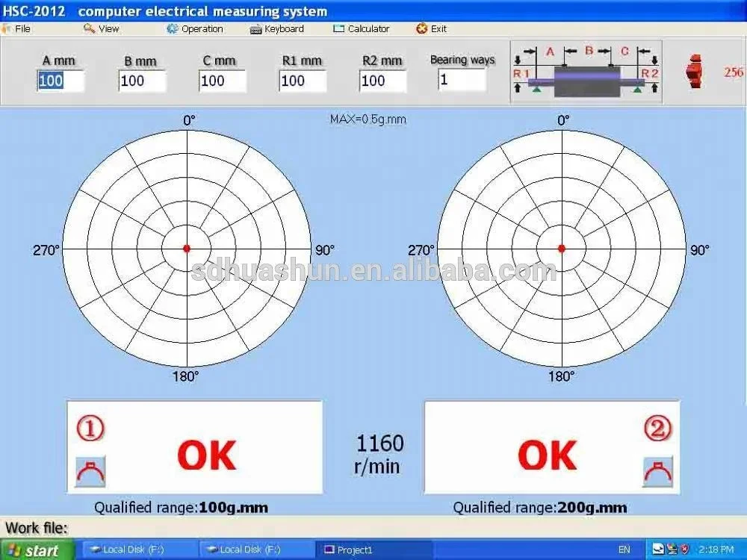
Task: Edit the Bearing ways value
Action: [461, 81]
